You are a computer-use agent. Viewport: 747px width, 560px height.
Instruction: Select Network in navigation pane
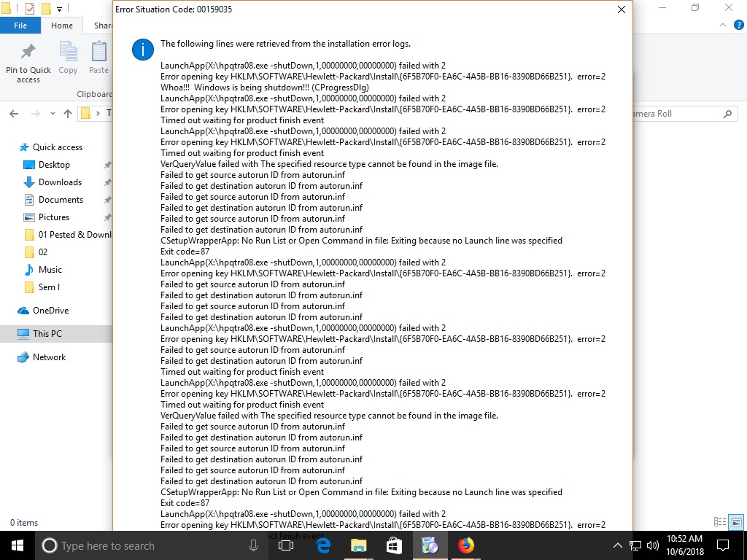pos(49,357)
